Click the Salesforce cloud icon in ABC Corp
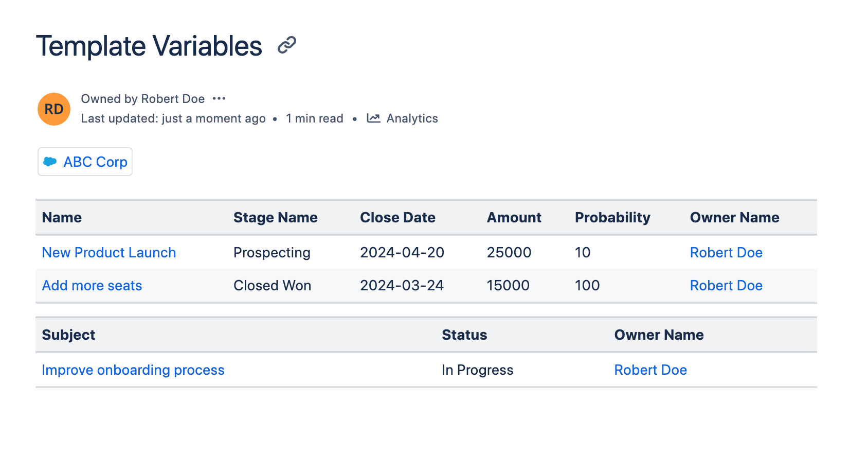 [50, 162]
